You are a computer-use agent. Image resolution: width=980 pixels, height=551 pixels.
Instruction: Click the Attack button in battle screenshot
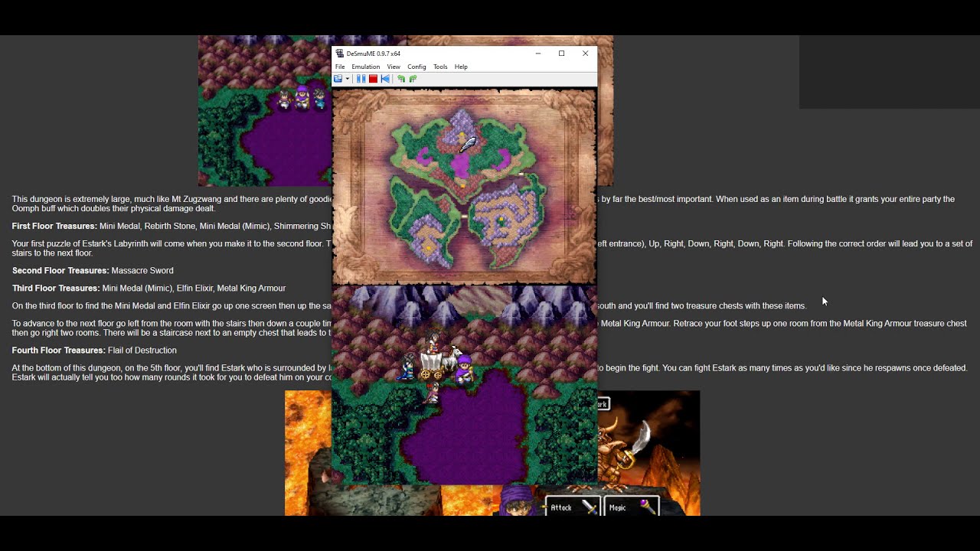(x=572, y=507)
